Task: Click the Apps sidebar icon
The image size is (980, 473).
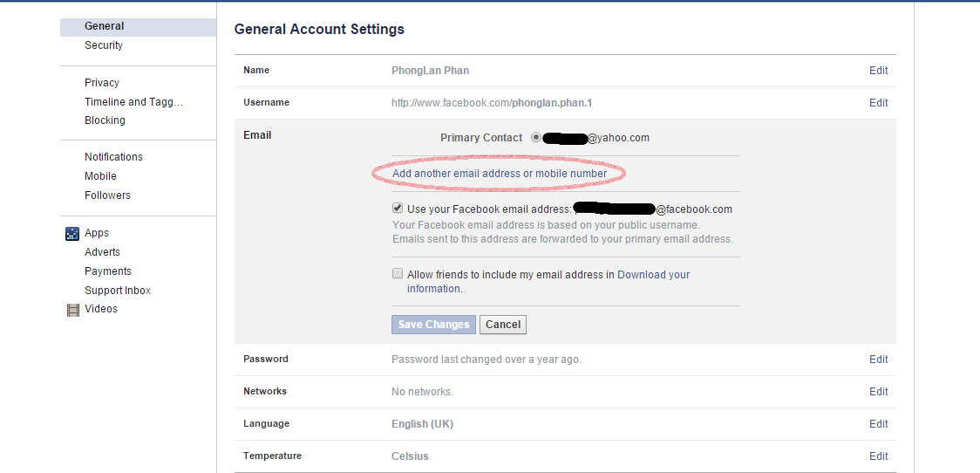Action: [x=72, y=233]
